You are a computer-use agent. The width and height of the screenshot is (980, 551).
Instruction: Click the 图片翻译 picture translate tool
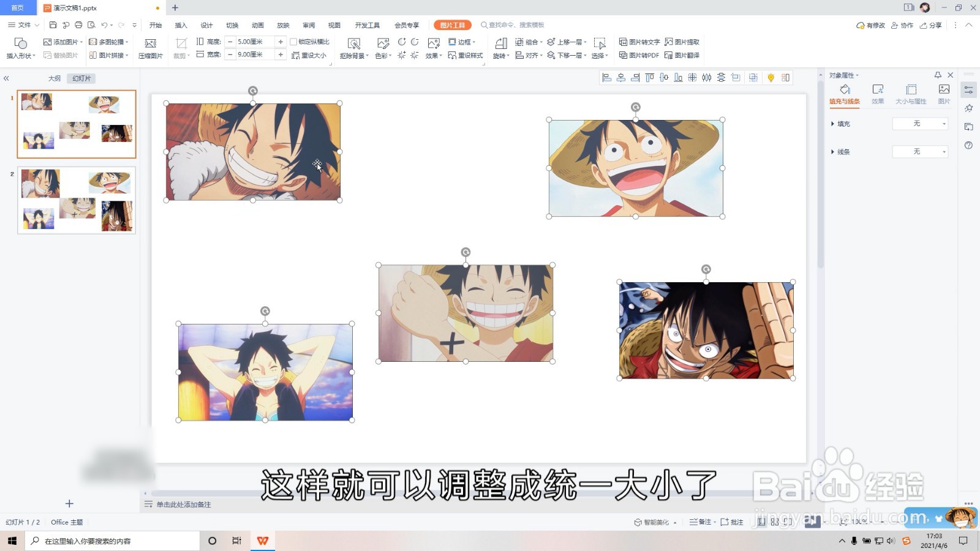(682, 55)
